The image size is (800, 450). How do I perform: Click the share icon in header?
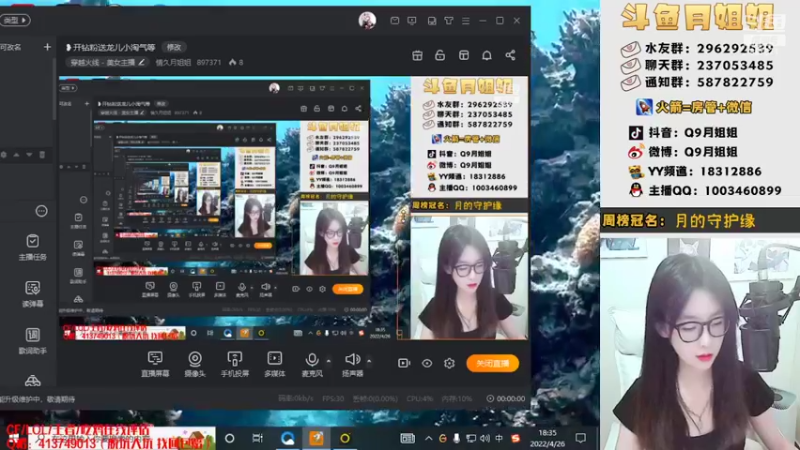(510, 55)
